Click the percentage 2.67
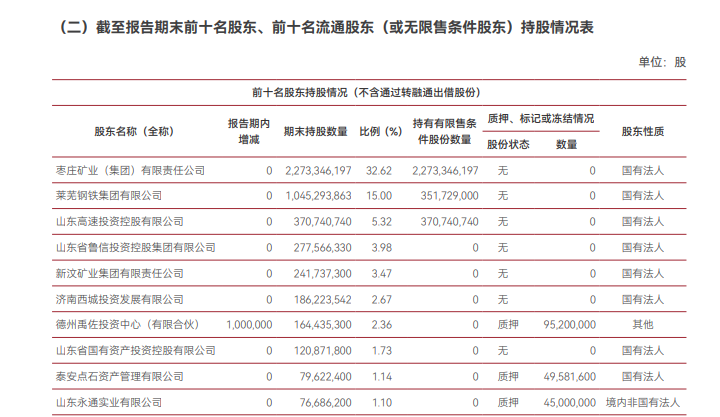720x417 pixels. (x=382, y=300)
